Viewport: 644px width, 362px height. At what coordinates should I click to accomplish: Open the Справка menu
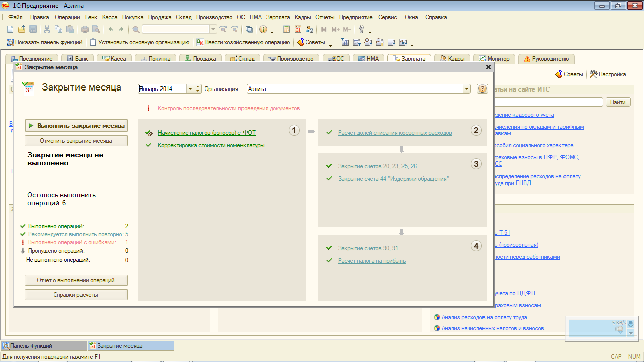tap(436, 17)
